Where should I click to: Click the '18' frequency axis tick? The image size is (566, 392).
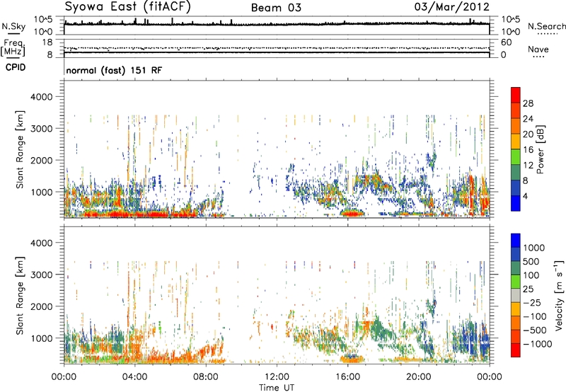pyautogui.click(x=47, y=42)
